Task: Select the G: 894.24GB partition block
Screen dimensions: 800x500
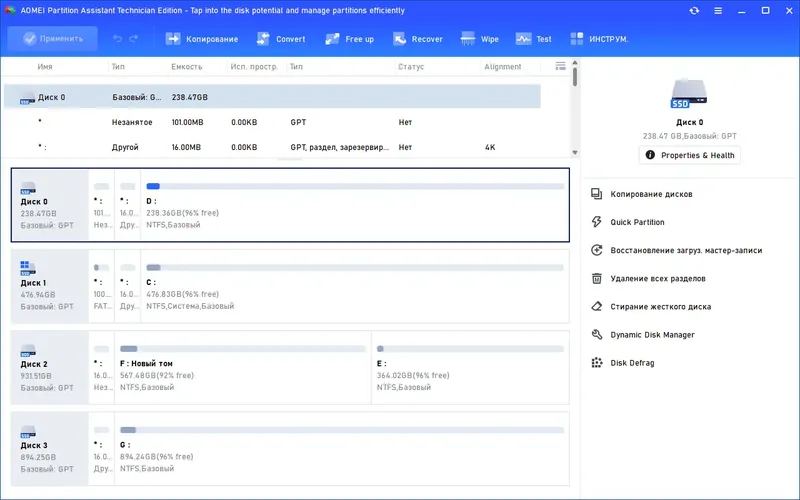Action: [x=342, y=448]
